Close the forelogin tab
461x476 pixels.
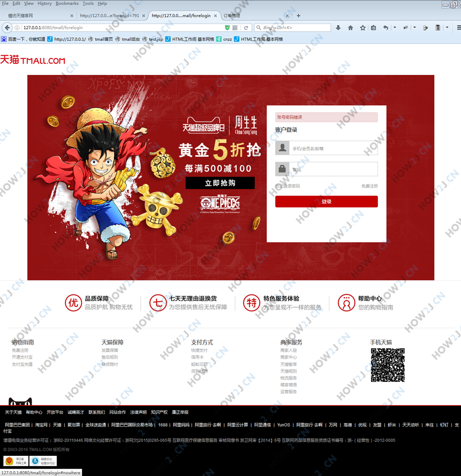click(216, 16)
